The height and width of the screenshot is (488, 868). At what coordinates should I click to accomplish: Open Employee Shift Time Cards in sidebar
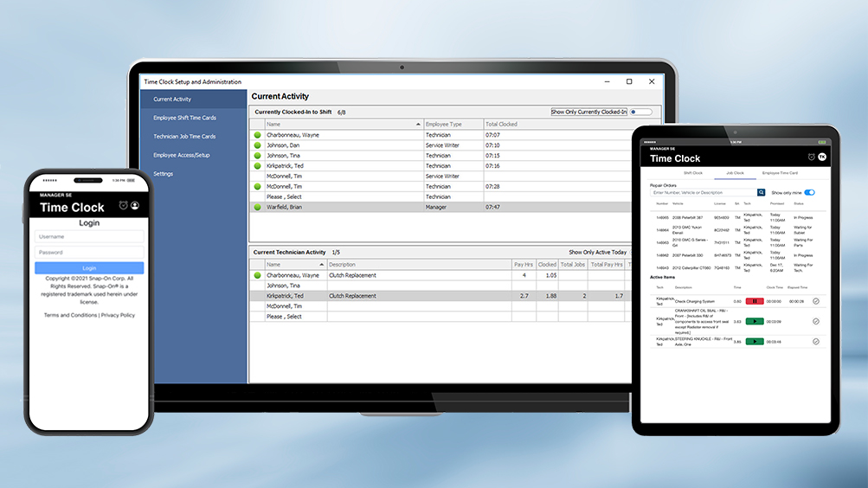184,118
